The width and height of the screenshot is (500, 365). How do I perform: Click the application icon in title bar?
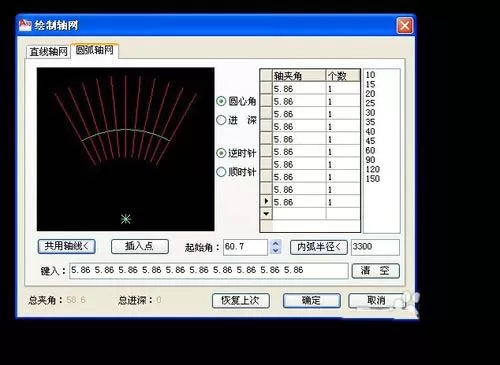[25, 25]
